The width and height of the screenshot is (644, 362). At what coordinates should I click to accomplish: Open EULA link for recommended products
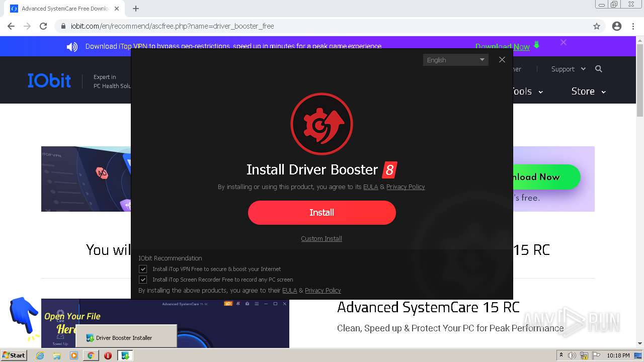coord(290,290)
